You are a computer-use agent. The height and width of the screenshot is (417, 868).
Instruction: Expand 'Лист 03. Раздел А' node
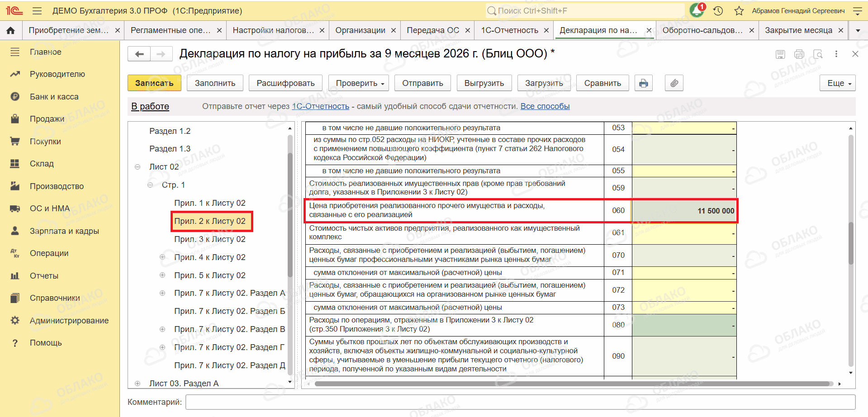(x=138, y=384)
